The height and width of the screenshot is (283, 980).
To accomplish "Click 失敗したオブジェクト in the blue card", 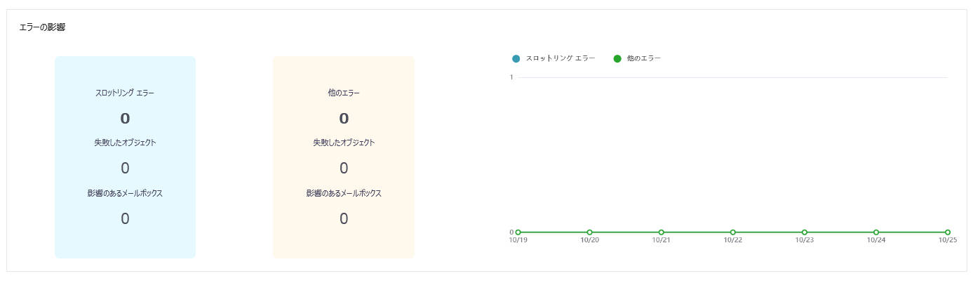I will (125, 143).
